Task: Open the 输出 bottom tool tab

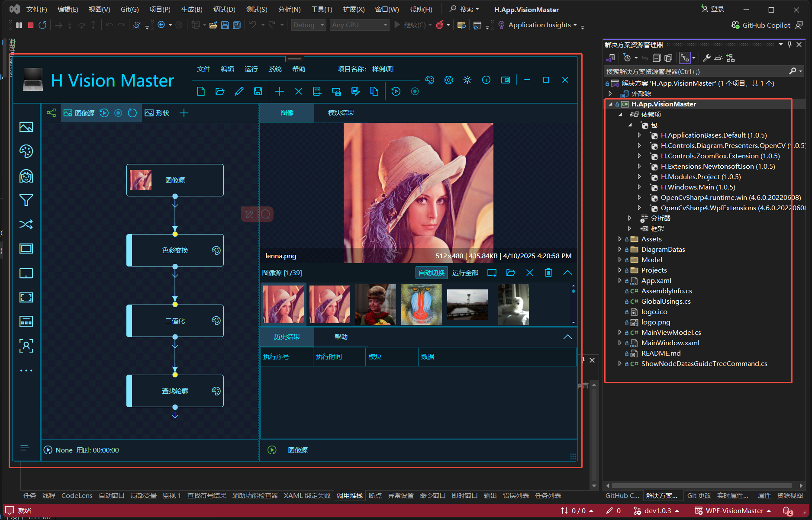Action: pos(490,495)
